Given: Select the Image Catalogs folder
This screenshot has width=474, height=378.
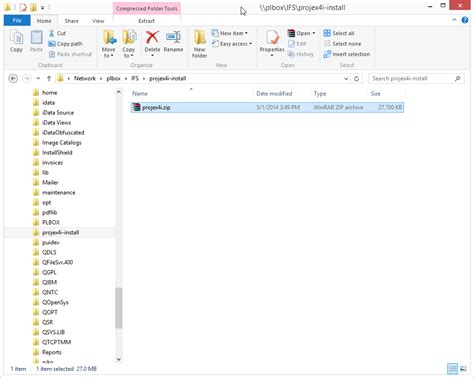Looking at the screenshot, I should click(x=62, y=143).
